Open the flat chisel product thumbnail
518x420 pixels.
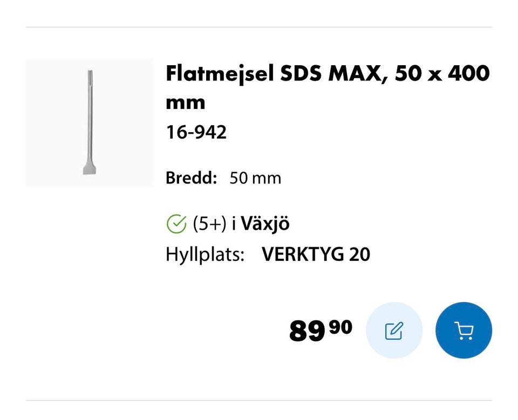(x=89, y=122)
